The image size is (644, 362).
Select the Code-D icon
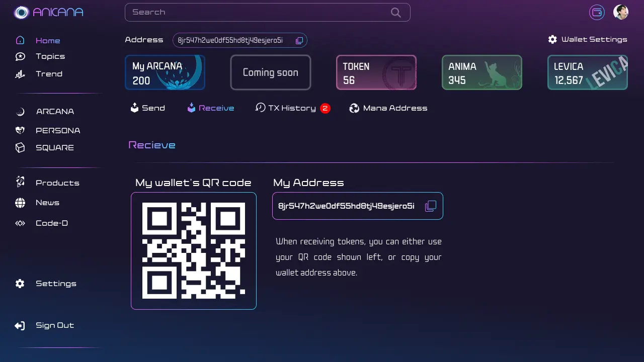tap(20, 223)
